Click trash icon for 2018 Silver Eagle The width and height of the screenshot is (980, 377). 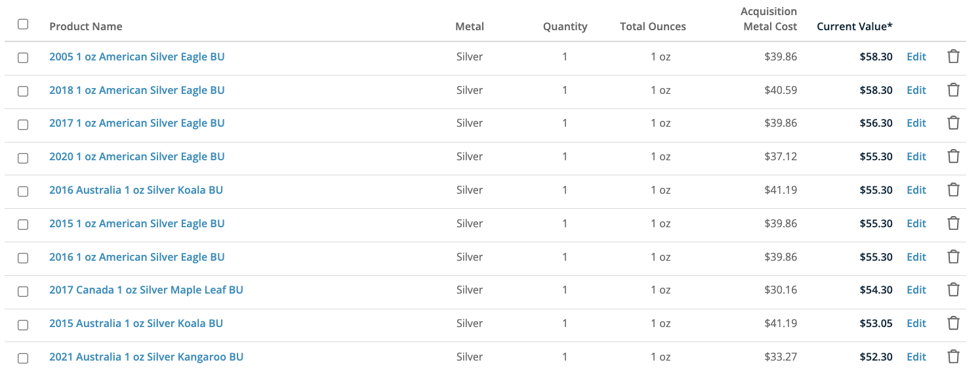[953, 90]
